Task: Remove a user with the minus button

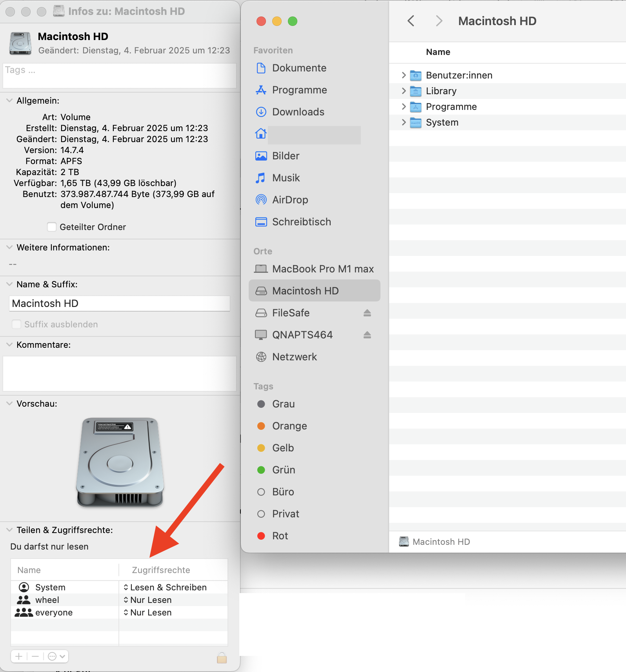Action: pyautogui.click(x=35, y=656)
